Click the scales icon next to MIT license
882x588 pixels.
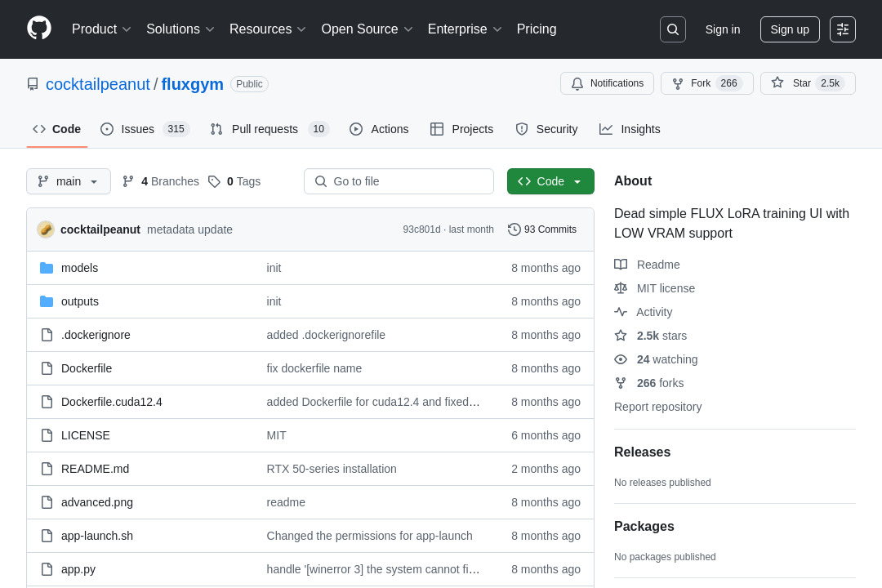[x=621, y=288]
